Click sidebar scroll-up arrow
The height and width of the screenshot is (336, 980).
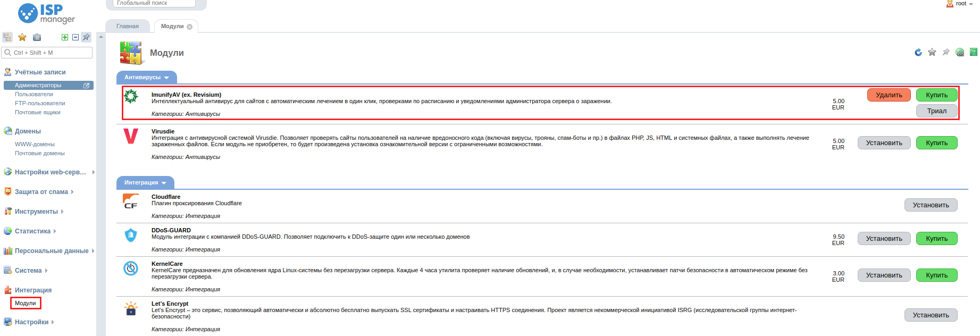(x=101, y=37)
